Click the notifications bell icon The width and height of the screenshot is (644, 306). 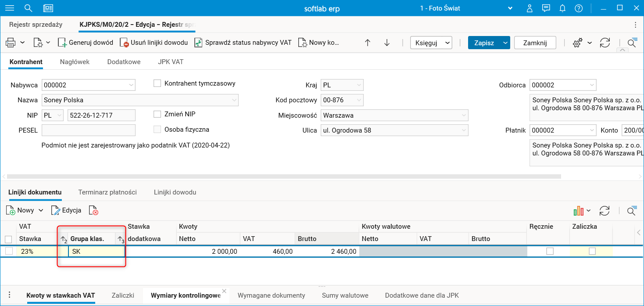click(x=562, y=8)
